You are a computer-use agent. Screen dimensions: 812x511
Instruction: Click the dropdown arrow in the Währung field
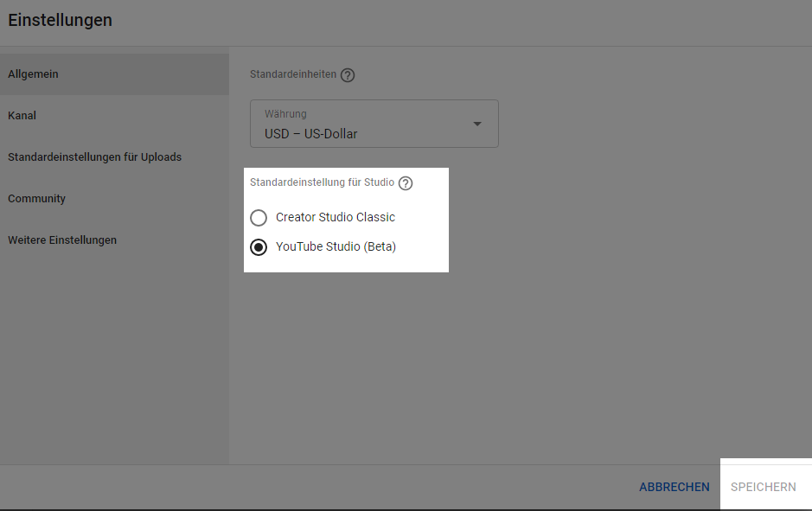click(x=477, y=124)
